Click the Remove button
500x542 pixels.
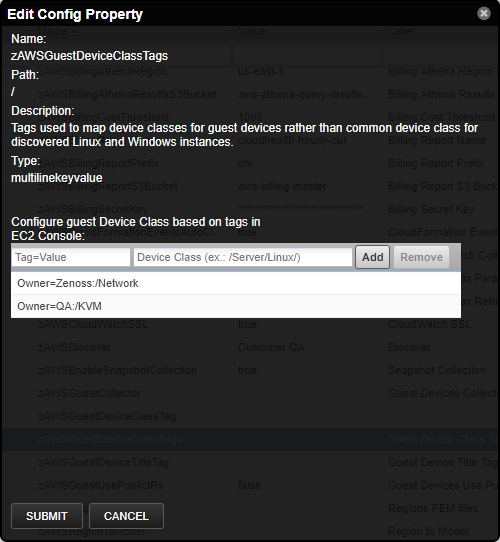pyautogui.click(x=421, y=257)
